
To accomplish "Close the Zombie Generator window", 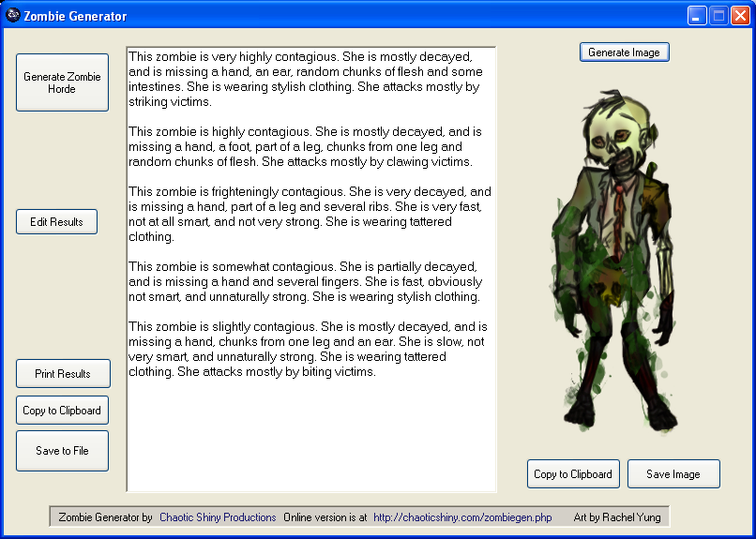I will click(x=740, y=16).
